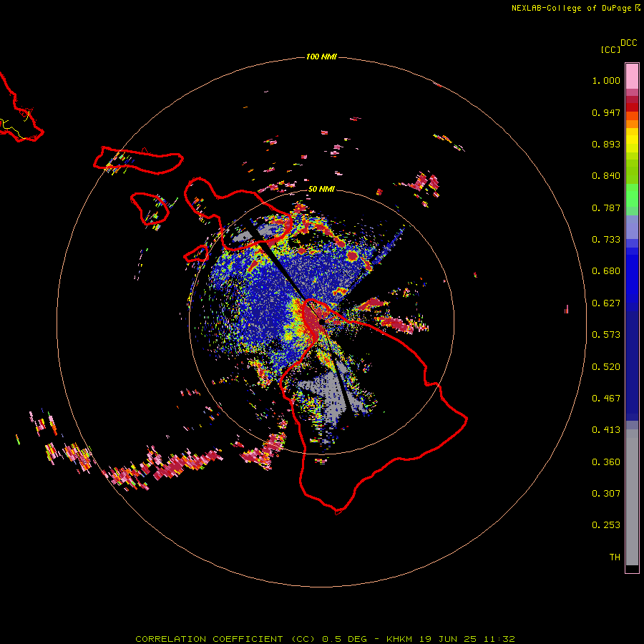Click the small Kahoolawe island outline
Image resolution: width=644 pixels, height=644 pixels.
196,254
